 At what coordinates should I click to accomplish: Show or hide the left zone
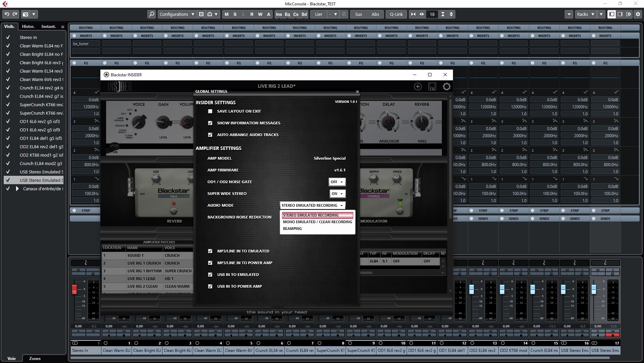tap(612, 14)
